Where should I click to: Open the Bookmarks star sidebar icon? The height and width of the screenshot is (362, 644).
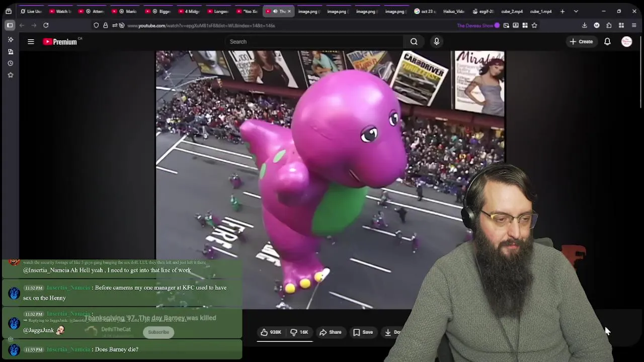coord(10,75)
